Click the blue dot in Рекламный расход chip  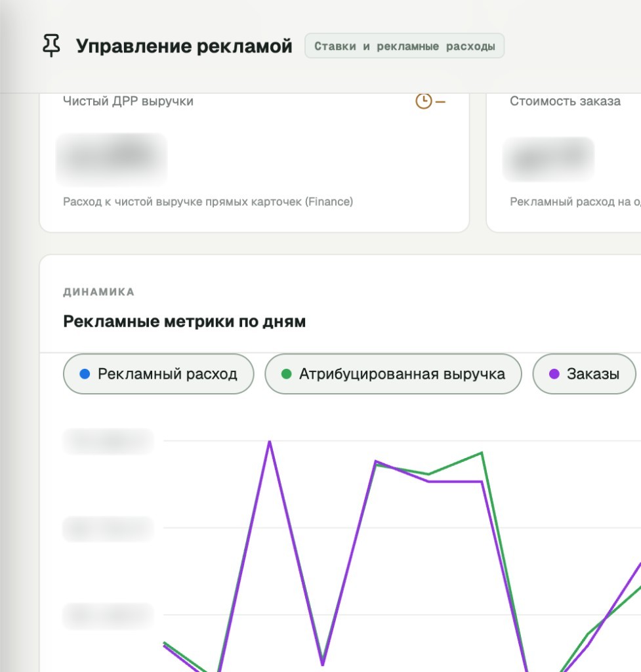pos(85,373)
